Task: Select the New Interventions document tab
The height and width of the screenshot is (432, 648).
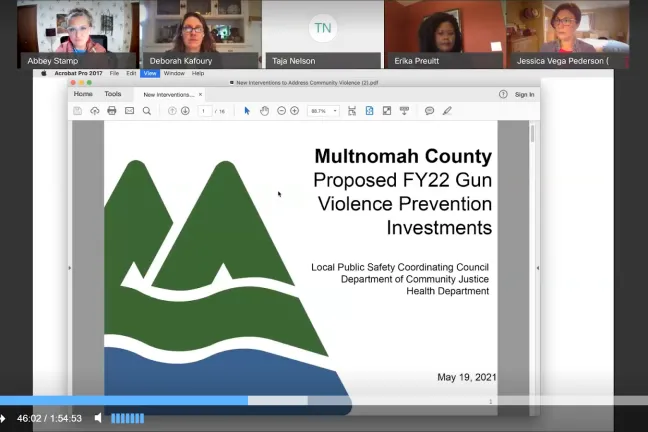Action: 169,95
